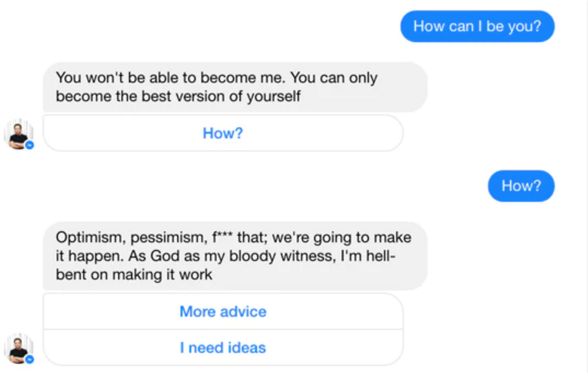Click the text "bent on making it work"
Screen dimensions: 588x373
point(134,274)
